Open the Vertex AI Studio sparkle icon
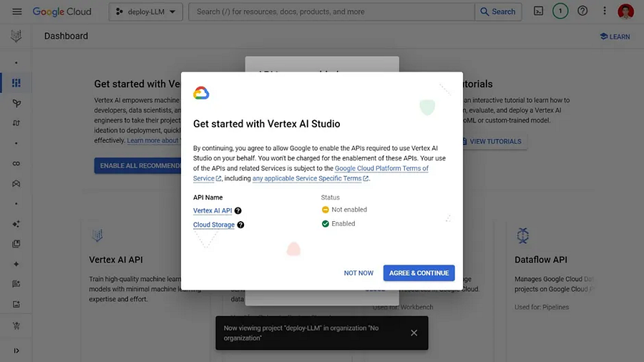 click(x=16, y=224)
